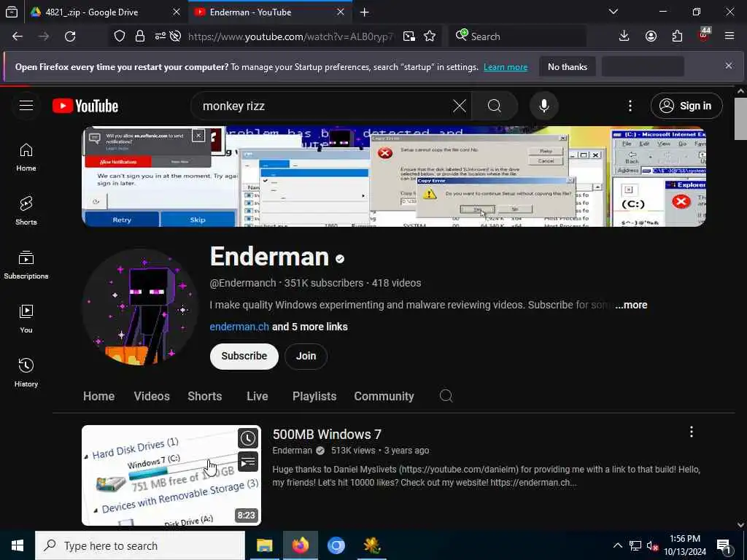Open the channel Playlists tab

point(314,396)
